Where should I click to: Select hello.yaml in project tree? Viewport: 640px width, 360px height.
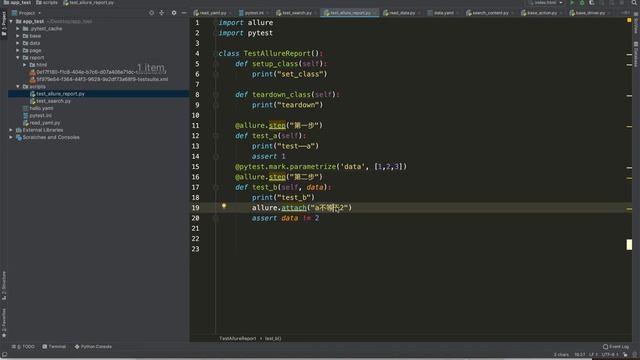(x=41, y=108)
